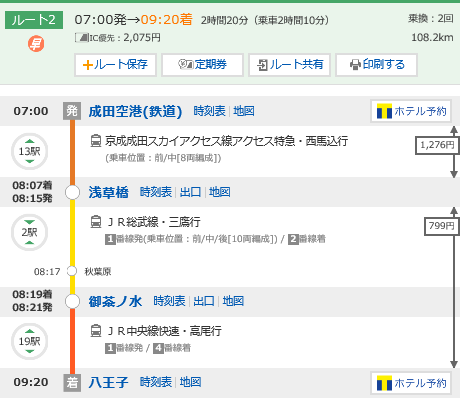Click the 108.2km distance text

[x=432, y=37]
